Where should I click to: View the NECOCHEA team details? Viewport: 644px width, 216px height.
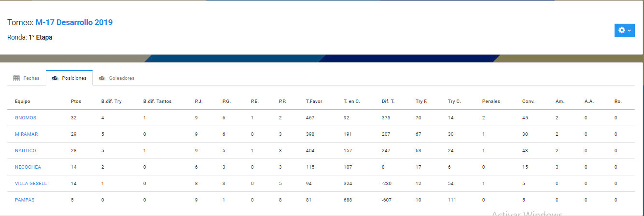coord(28,167)
